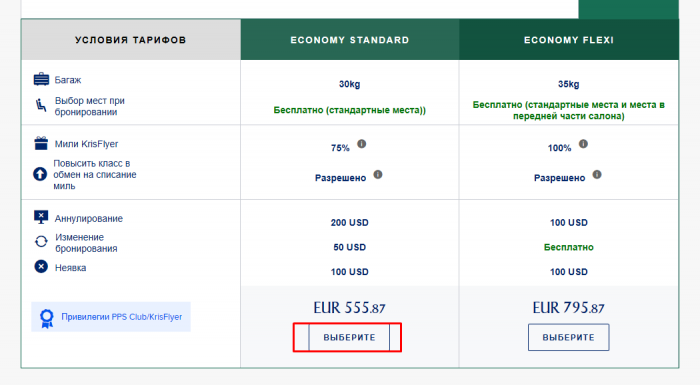The width and height of the screenshot is (700, 385).
Task: Open Привилегии PPS Club/KrisFlyer link
Action: click(121, 317)
